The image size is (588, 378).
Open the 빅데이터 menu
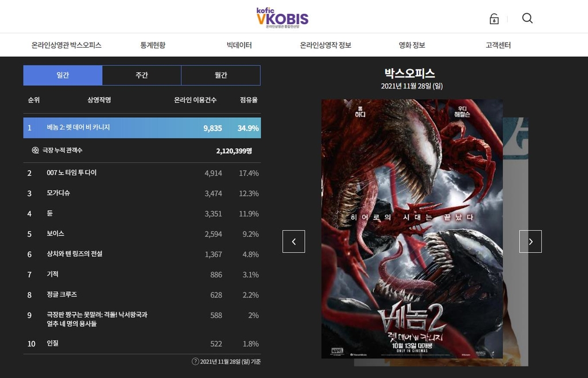tap(239, 45)
